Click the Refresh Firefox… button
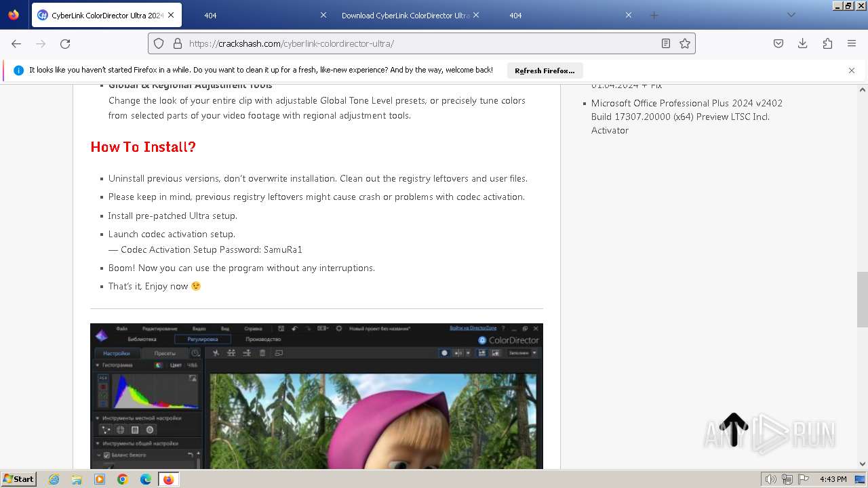The width and height of the screenshot is (868, 488). click(x=545, y=70)
